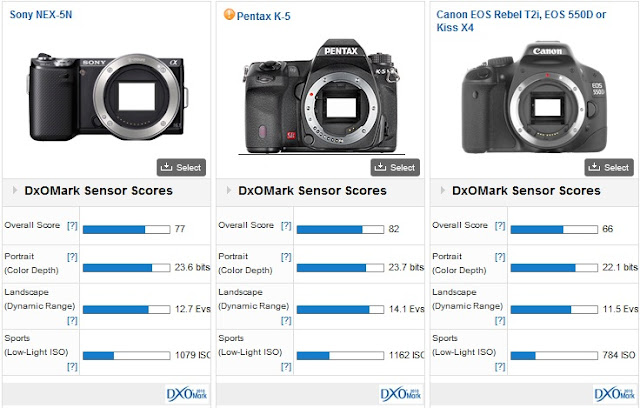Click the 1079 ISO low-light value

[x=193, y=355]
